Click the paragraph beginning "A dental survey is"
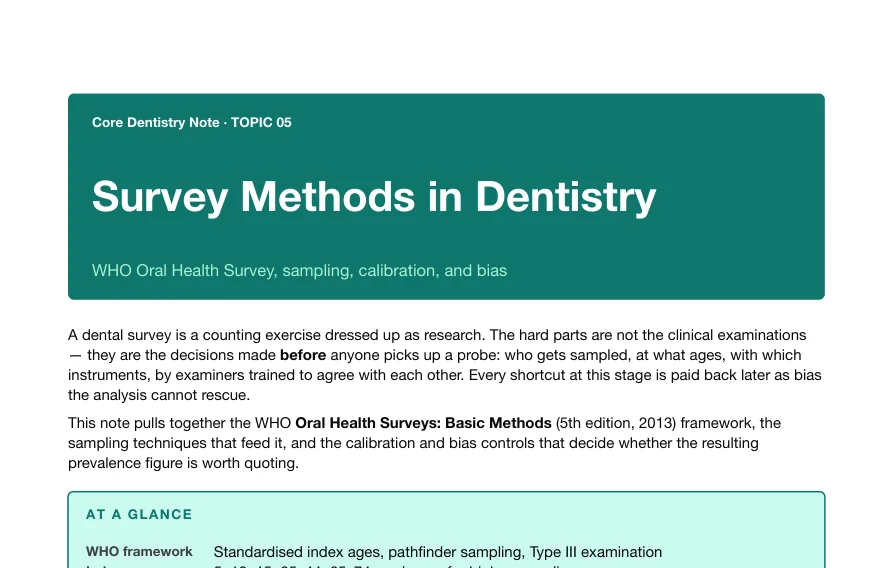The image size is (893, 568). [445, 365]
